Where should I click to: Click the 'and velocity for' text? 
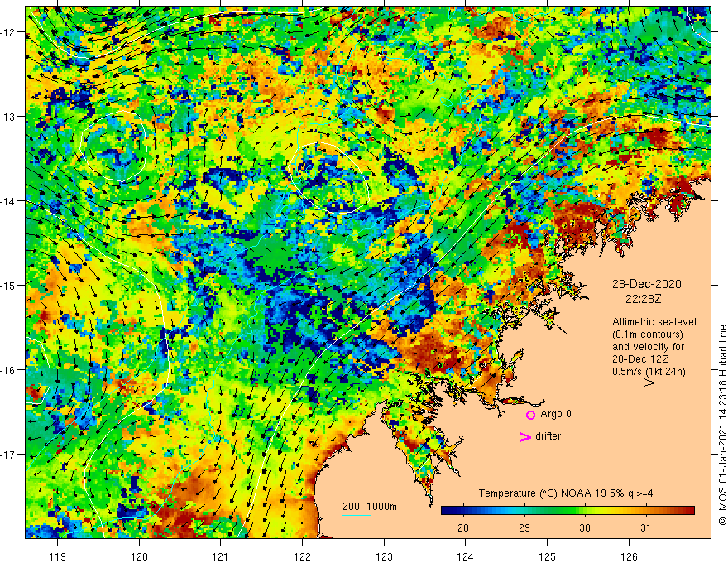click(648, 347)
